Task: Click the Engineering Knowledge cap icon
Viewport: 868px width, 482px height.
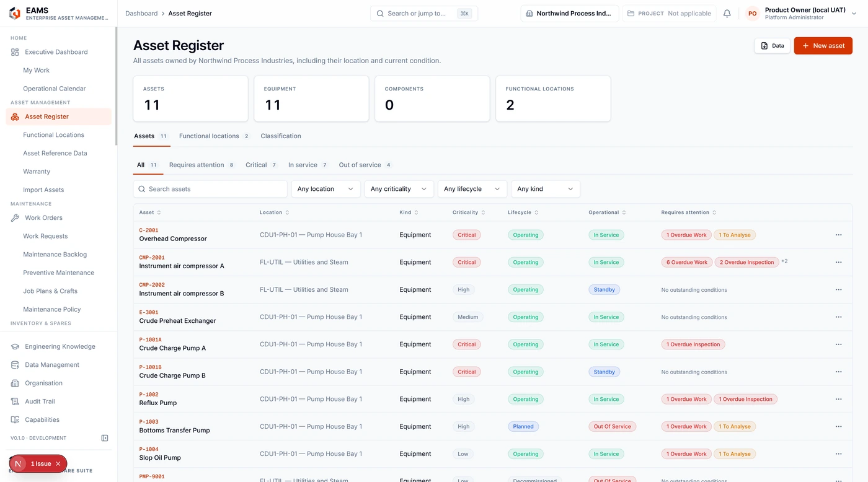Action: click(x=15, y=347)
